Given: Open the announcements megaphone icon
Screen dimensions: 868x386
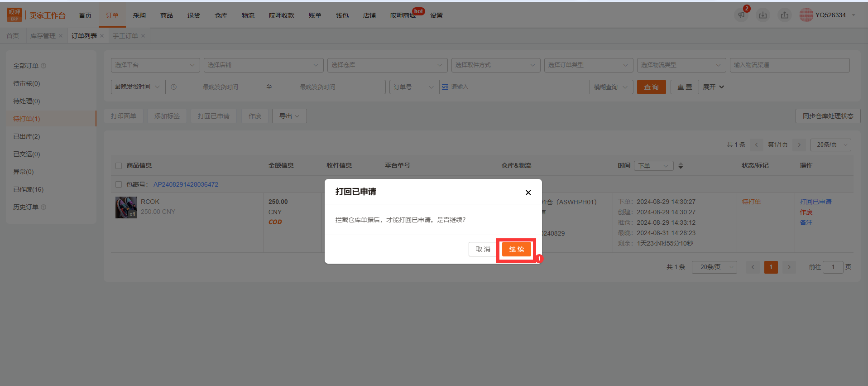Looking at the screenshot, I should pyautogui.click(x=741, y=15).
